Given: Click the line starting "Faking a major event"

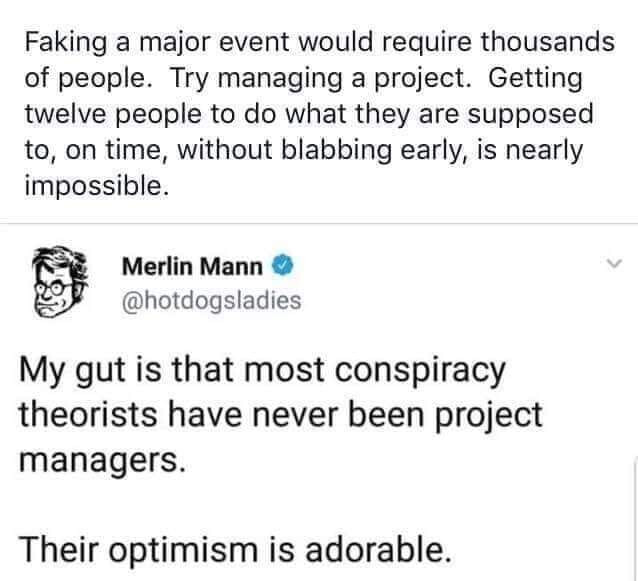Looking at the screenshot, I should 319,44.
